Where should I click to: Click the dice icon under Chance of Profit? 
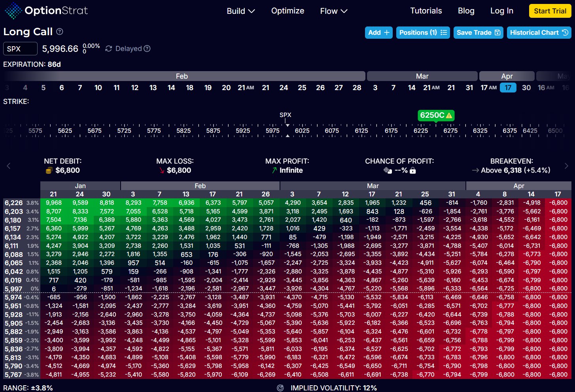(x=388, y=171)
